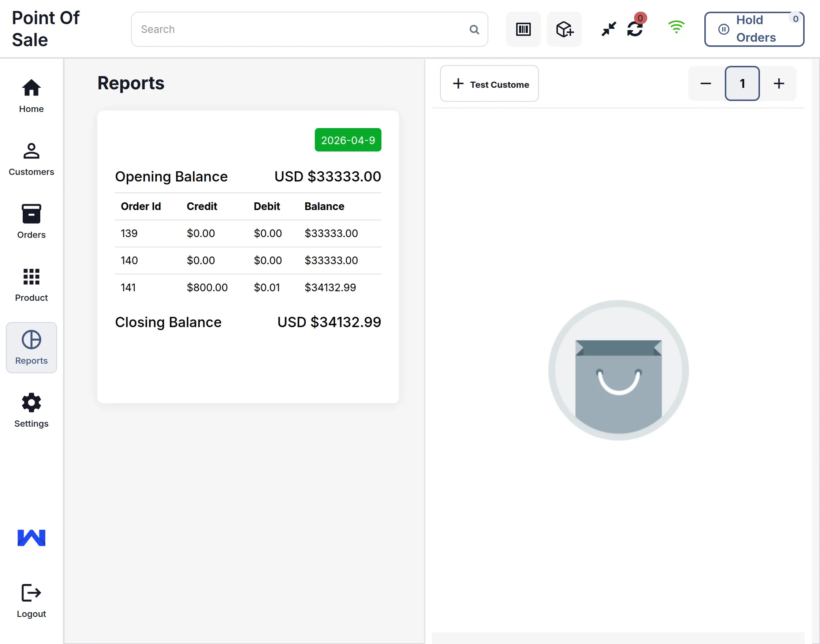820x644 pixels.
Task: Click the add product box icon
Action: click(564, 29)
